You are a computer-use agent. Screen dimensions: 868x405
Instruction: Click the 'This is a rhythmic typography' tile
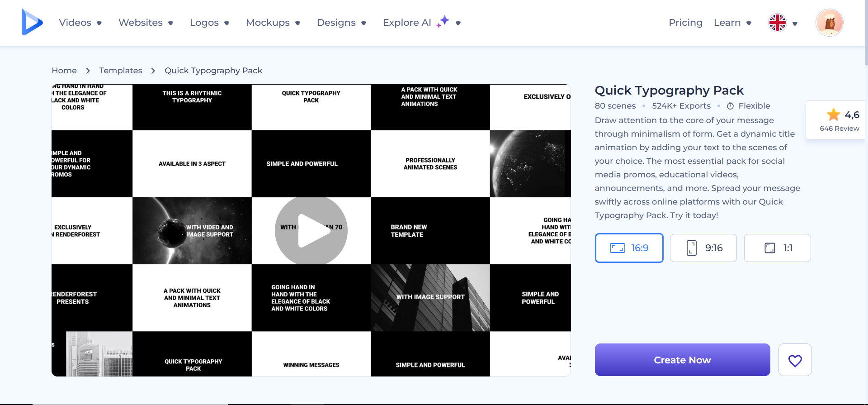pos(192,107)
